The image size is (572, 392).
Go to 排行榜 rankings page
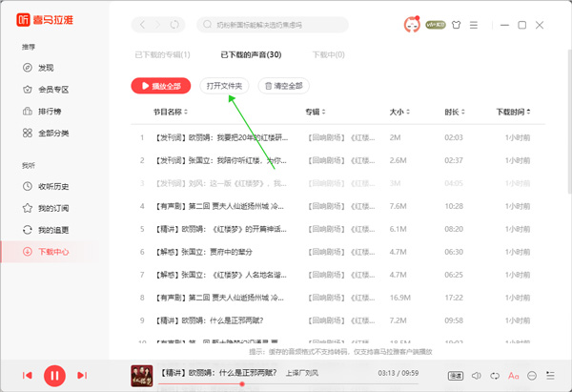click(x=51, y=111)
